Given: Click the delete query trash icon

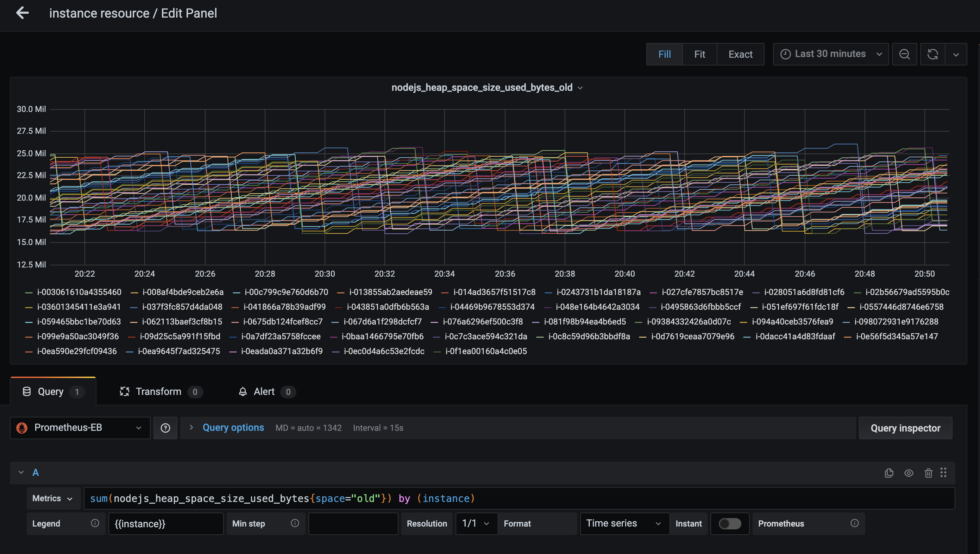Looking at the screenshot, I should click(x=928, y=473).
